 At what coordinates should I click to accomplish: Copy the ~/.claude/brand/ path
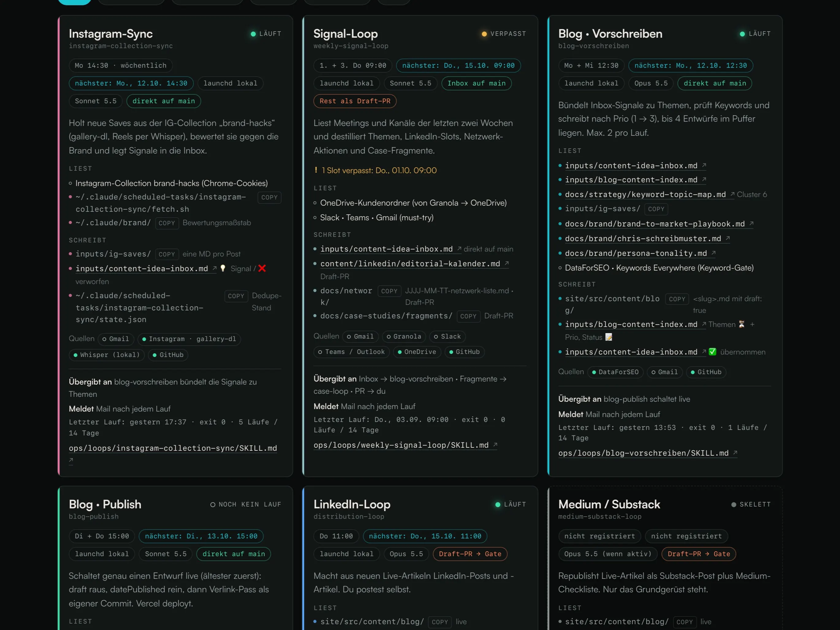[167, 223]
